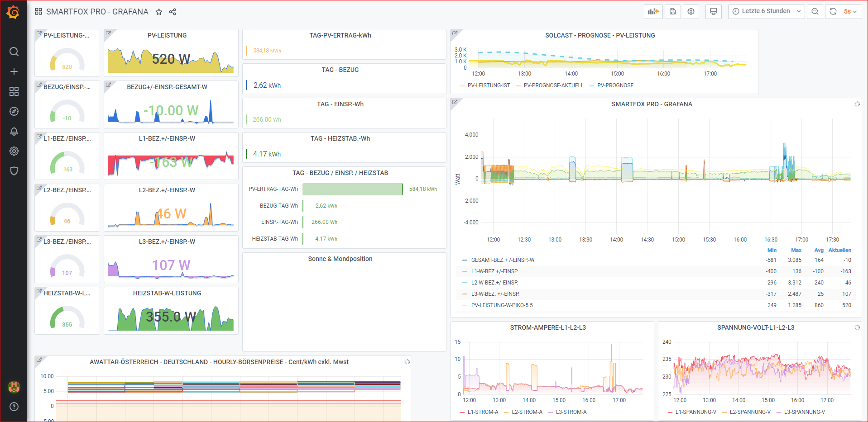Viewport: 868px width, 422px height.
Task: Open the Explore compass icon
Action: coord(14,111)
